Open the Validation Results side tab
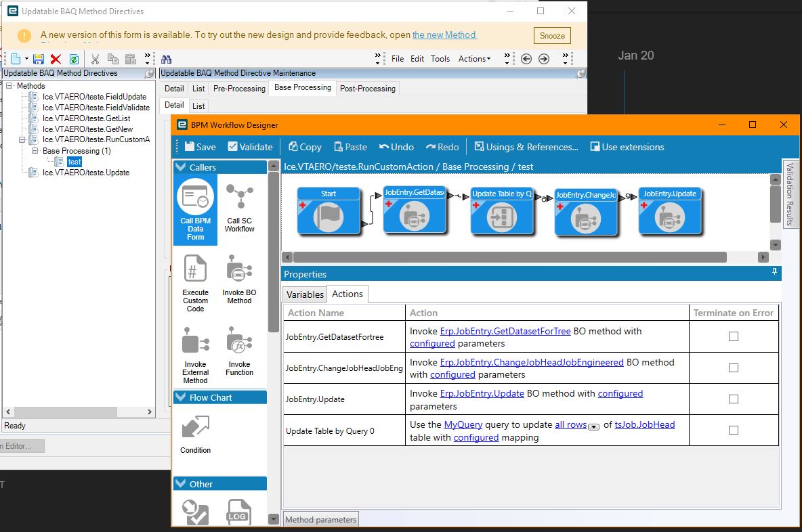Screen dimensions: 802x532 click(x=790, y=194)
